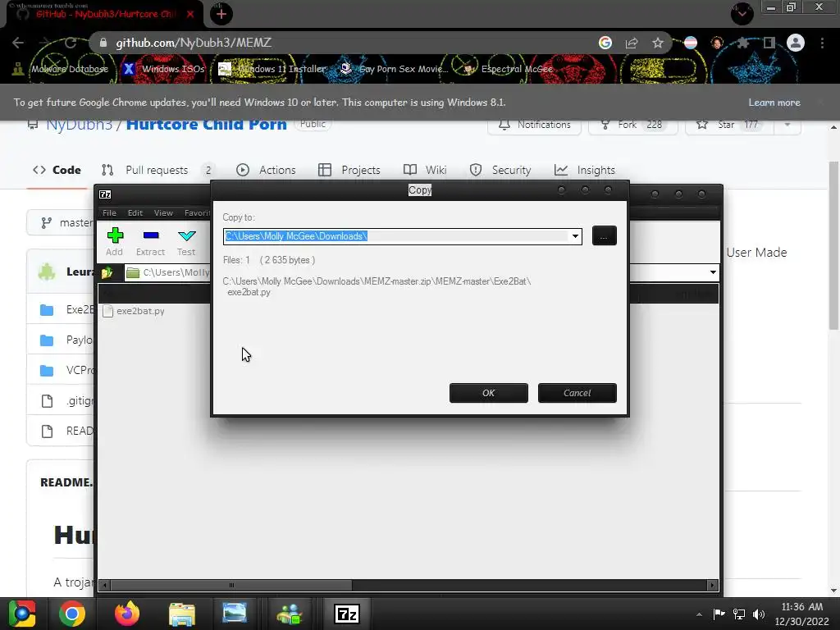Image resolution: width=840 pixels, height=630 pixels.
Task: Click the Chrome address bar URL
Action: pyautogui.click(x=194, y=43)
